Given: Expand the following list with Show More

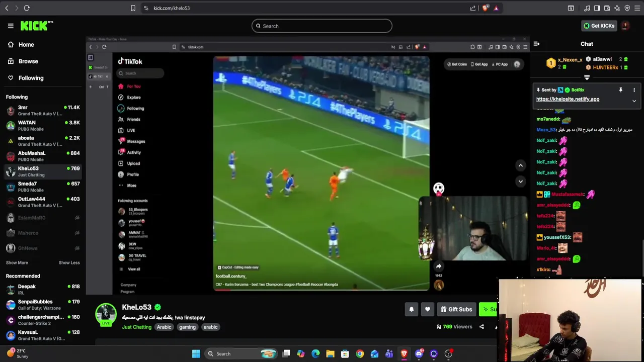Looking at the screenshot, I should (17, 262).
